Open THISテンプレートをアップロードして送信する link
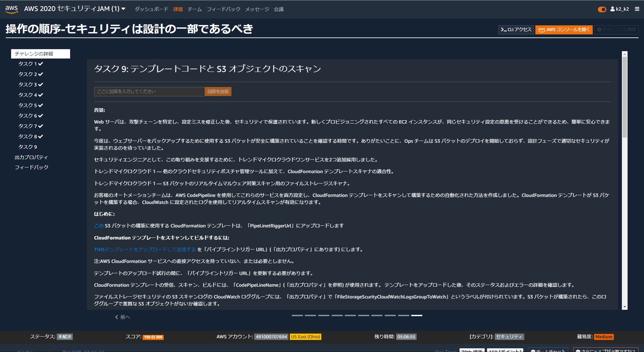644x352 pixels. click(x=145, y=249)
